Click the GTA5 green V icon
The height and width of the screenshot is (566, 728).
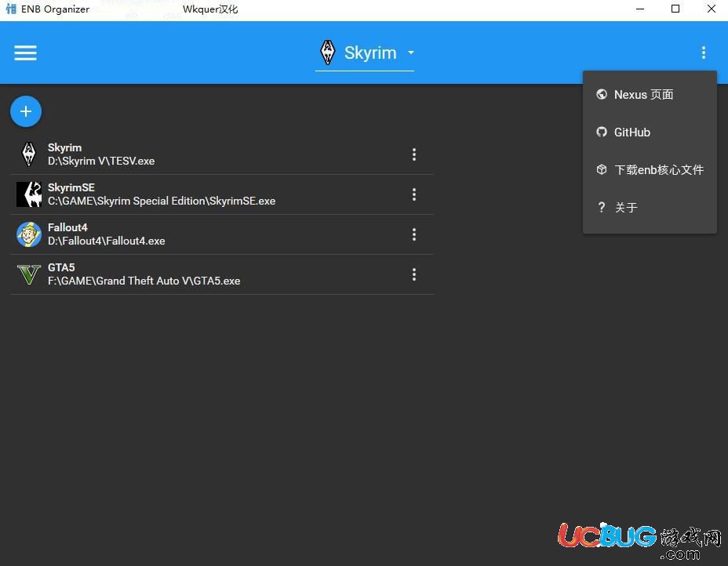click(29, 274)
